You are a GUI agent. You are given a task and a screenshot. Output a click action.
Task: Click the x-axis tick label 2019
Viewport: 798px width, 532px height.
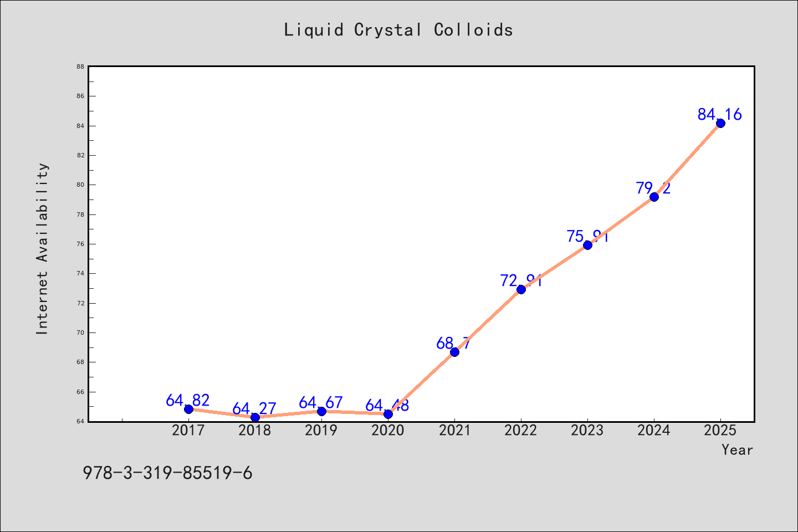coord(321,431)
